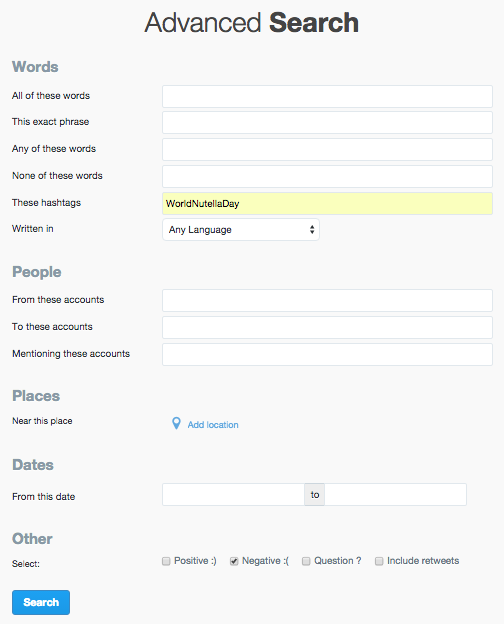Viewport: 504px width, 624px height.
Task: Focus the All of these words field
Action: point(327,96)
